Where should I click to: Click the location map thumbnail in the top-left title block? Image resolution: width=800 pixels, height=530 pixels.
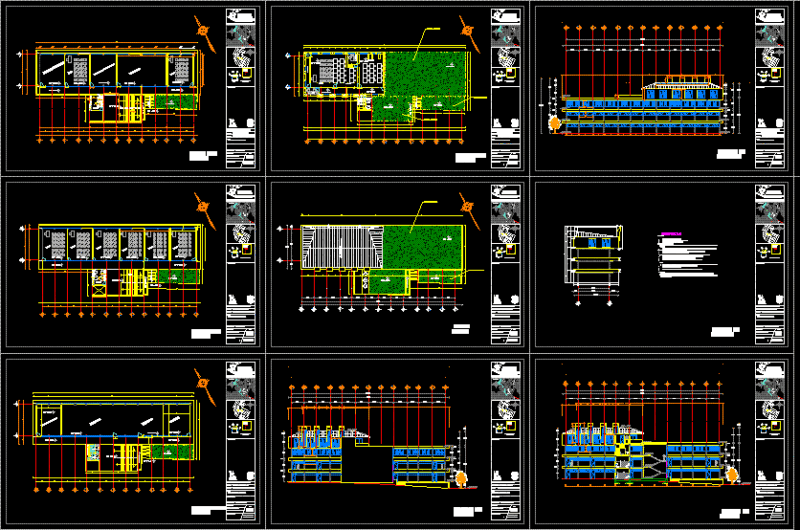pyautogui.click(x=241, y=36)
